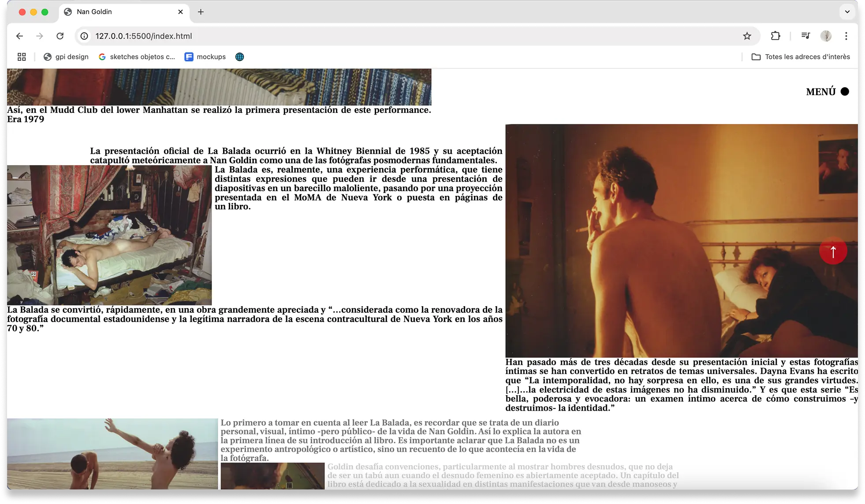
Task: Open the apps grid in bookmarks bar
Action: click(22, 57)
